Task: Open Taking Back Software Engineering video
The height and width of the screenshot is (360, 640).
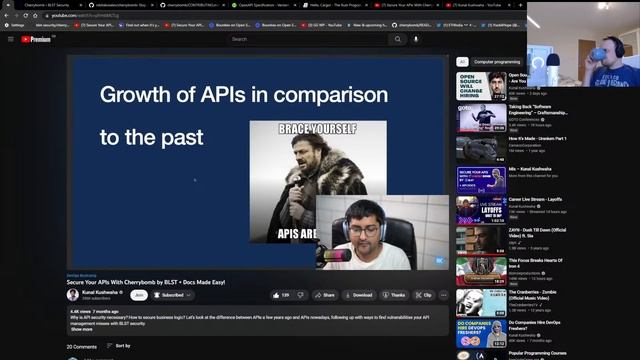Action: point(537,109)
